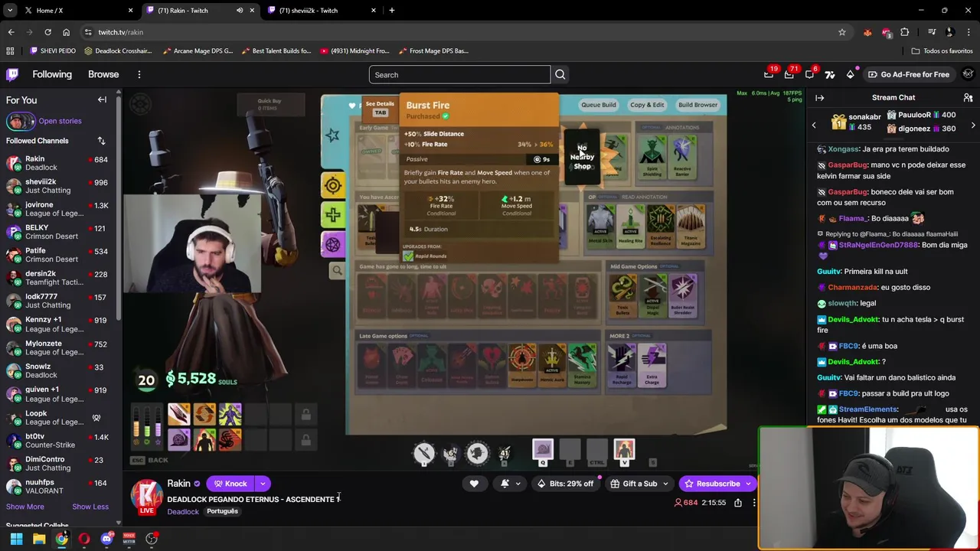Show previous gift leaderboard with left chevron
The width and height of the screenshot is (980, 551).
(814, 126)
